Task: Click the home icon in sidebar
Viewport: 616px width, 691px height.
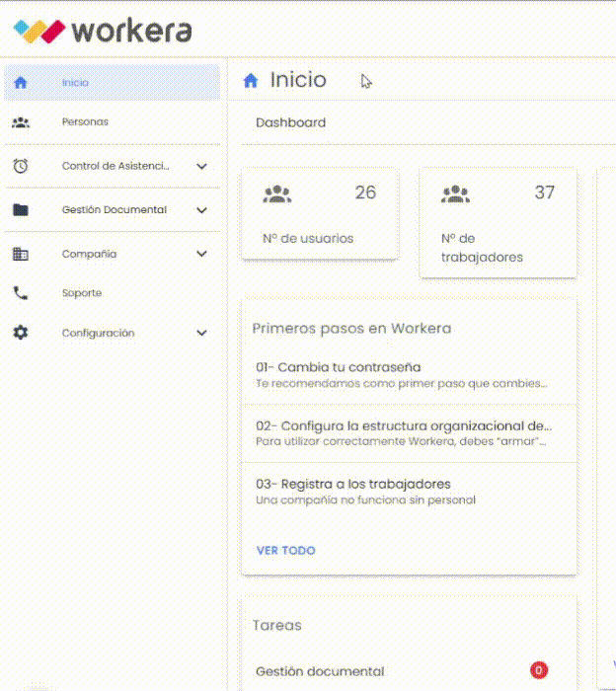Action: 21,83
